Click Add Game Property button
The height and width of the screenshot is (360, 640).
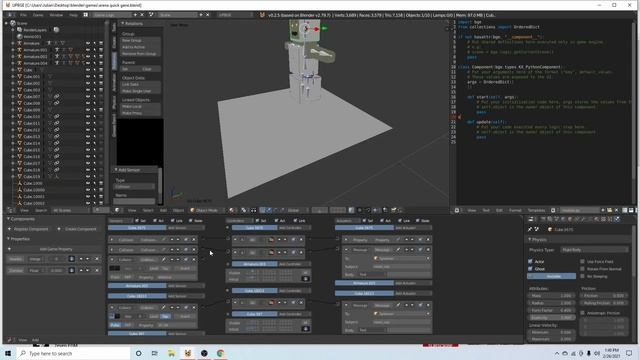click(x=53, y=249)
